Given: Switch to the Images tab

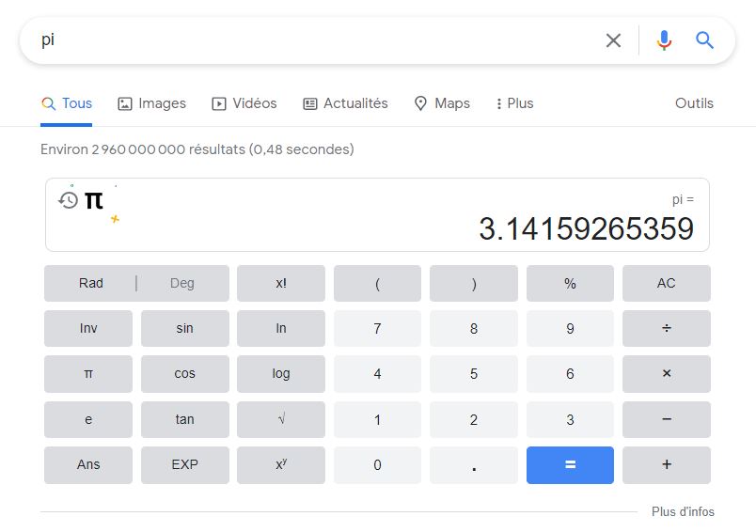Looking at the screenshot, I should [x=152, y=103].
